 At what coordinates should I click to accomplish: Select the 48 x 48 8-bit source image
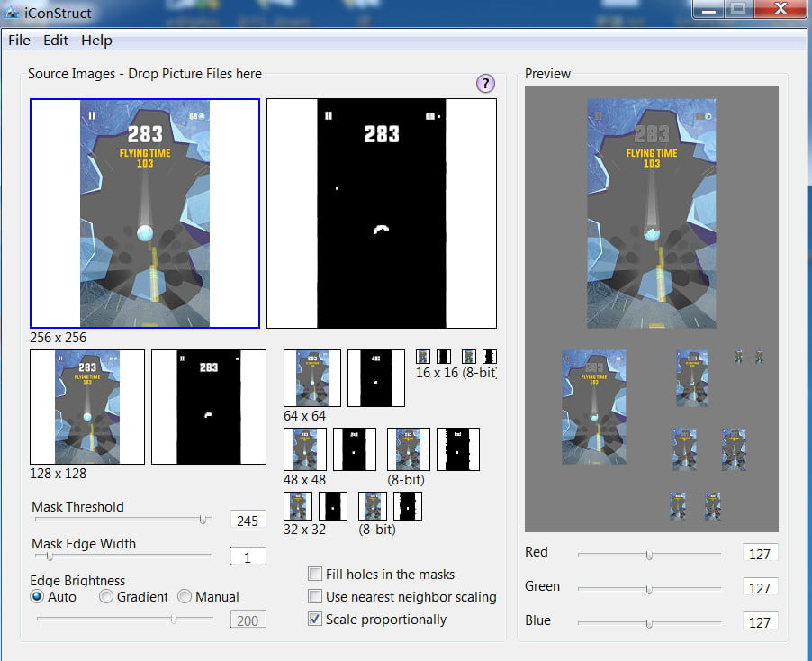(x=409, y=449)
